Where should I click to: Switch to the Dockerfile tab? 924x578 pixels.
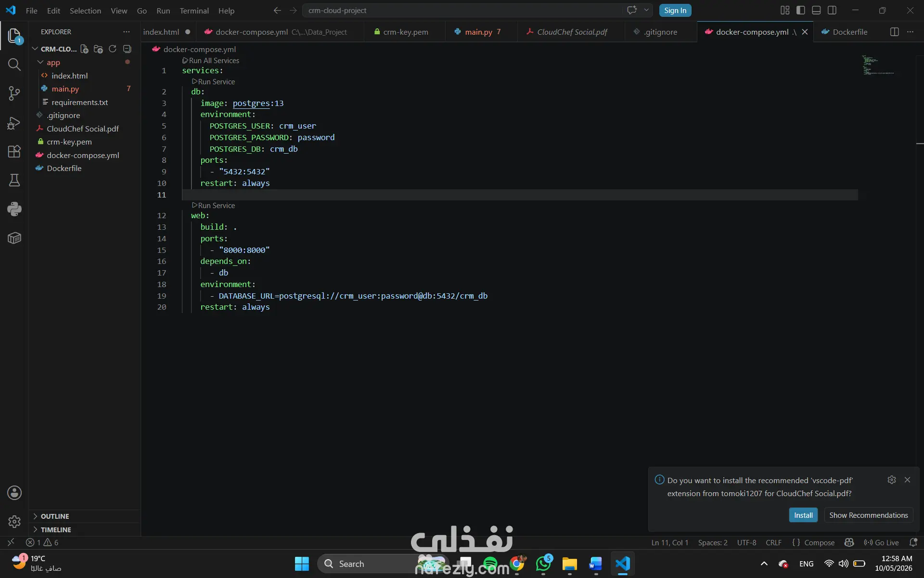pyautogui.click(x=849, y=32)
